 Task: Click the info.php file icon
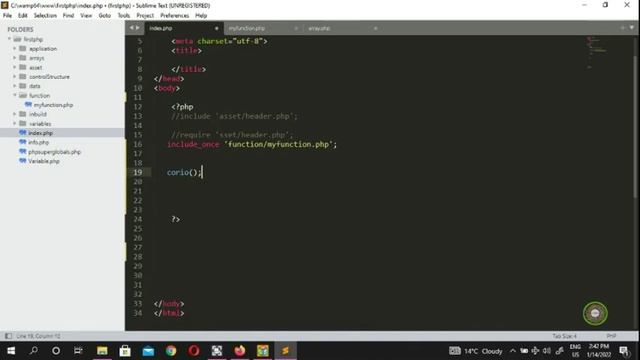[23, 142]
